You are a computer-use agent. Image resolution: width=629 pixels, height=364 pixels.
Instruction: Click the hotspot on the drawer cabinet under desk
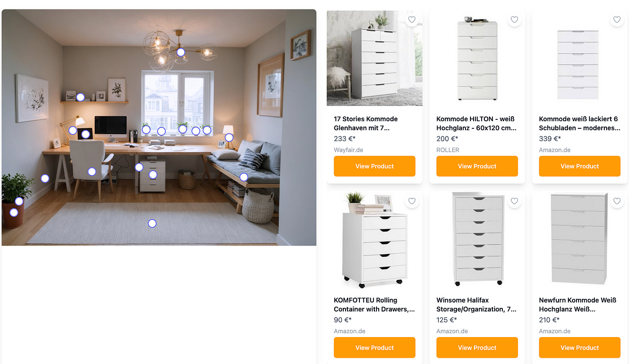click(153, 175)
